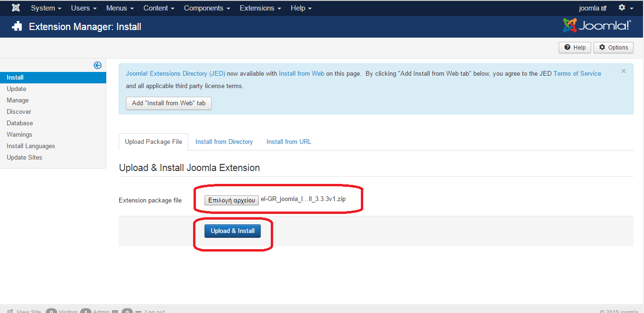
Task: Click the Joomla! brand logo in header
Action: click(597, 26)
